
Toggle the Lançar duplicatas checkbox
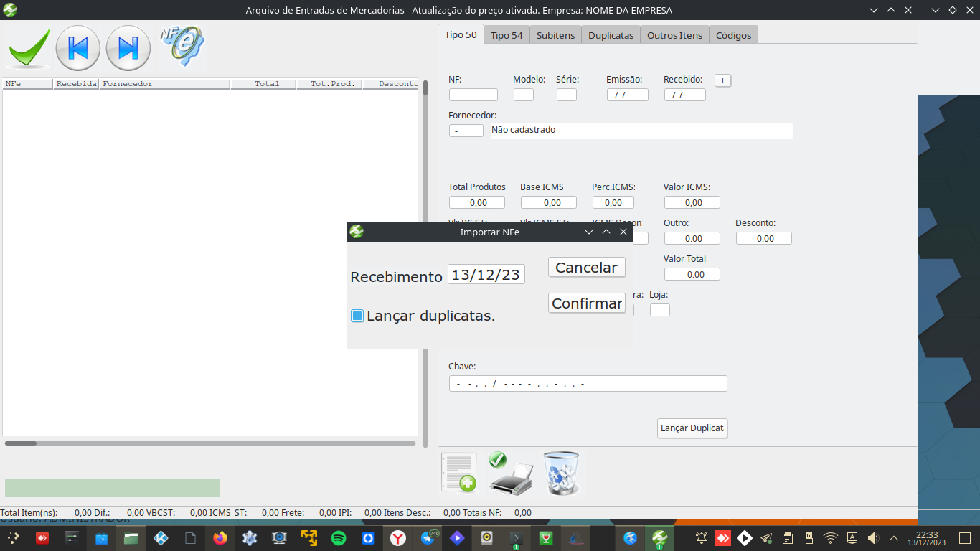(x=357, y=316)
